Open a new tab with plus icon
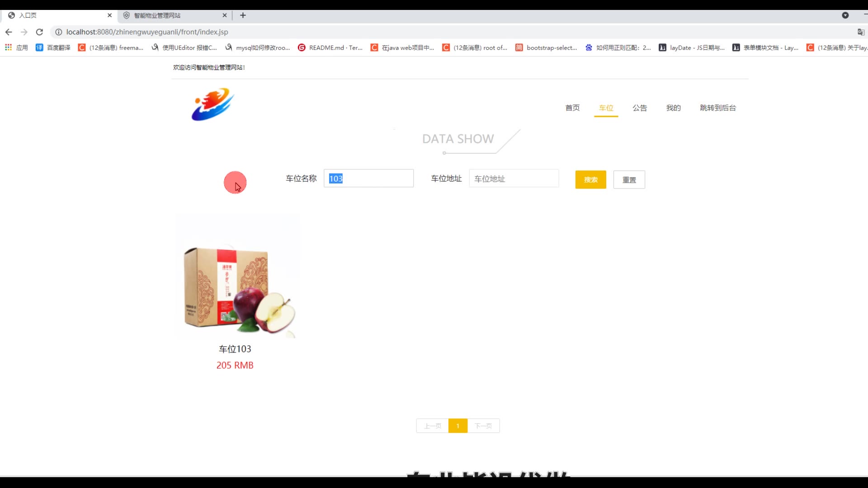Screen dimensions: 868x488 (x=243, y=15)
